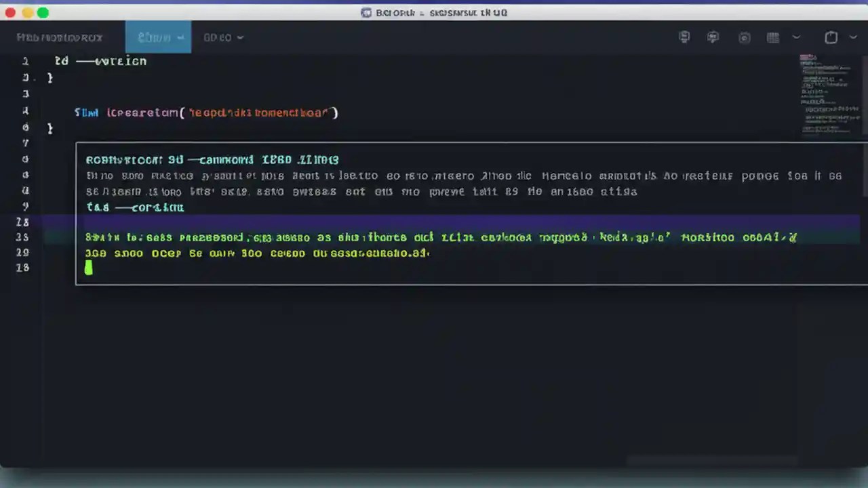Open the dropdown beside the grid layout icon
Image resolution: width=868 pixels, height=488 pixels.
tap(796, 37)
